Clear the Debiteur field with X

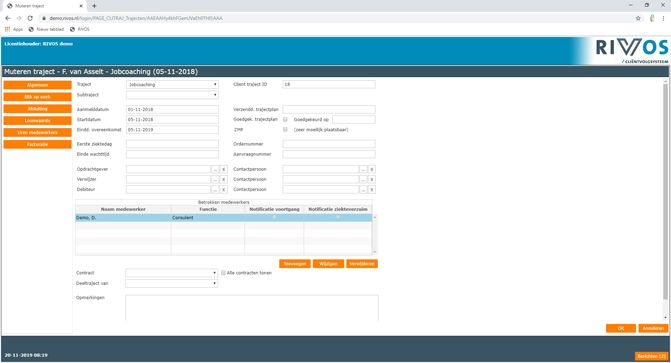pyautogui.click(x=223, y=190)
